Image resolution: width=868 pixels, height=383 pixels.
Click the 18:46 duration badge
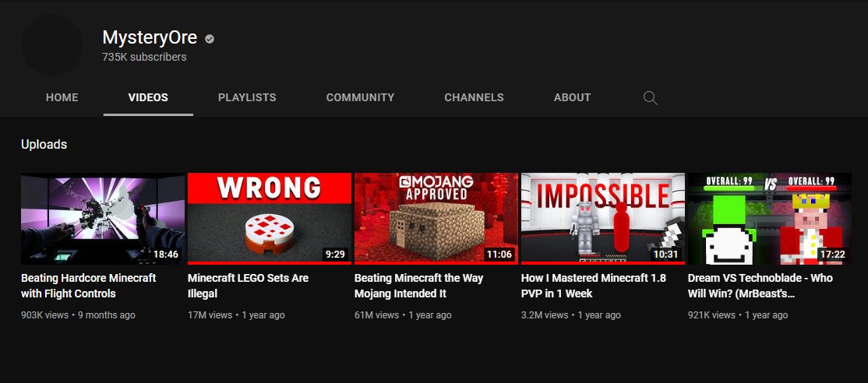coord(166,255)
